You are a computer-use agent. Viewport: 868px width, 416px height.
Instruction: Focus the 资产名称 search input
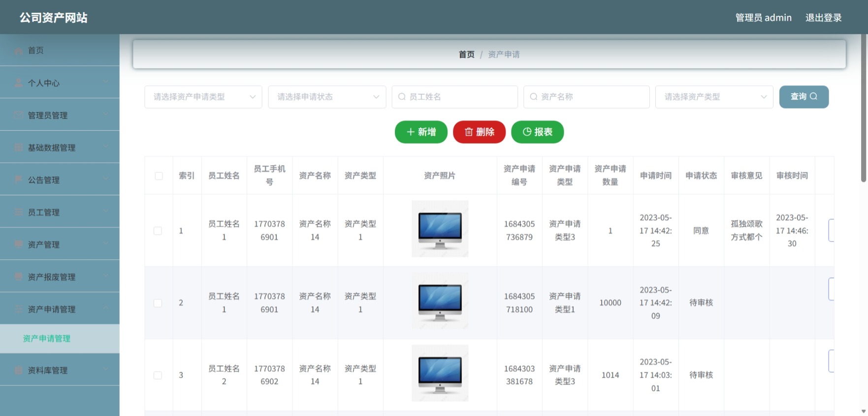(586, 97)
